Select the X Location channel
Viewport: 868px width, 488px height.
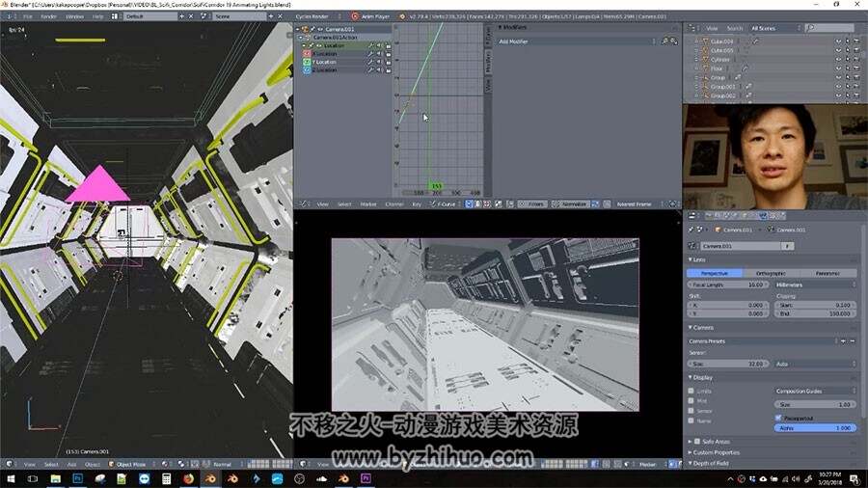click(326, 54)
